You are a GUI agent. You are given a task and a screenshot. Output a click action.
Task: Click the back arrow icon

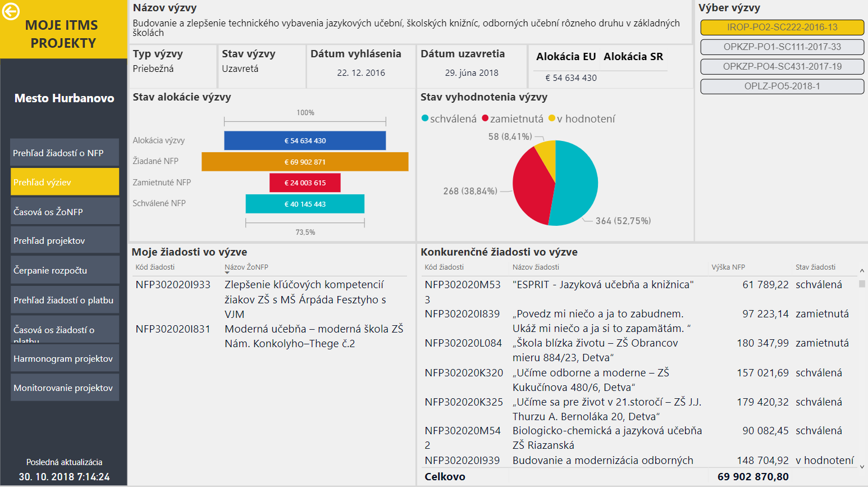click(x=11, y=11)
